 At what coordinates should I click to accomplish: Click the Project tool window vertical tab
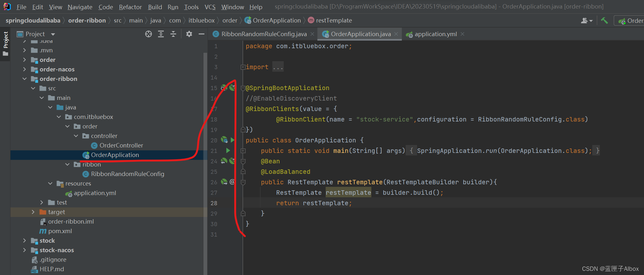(x=5, y=43)
